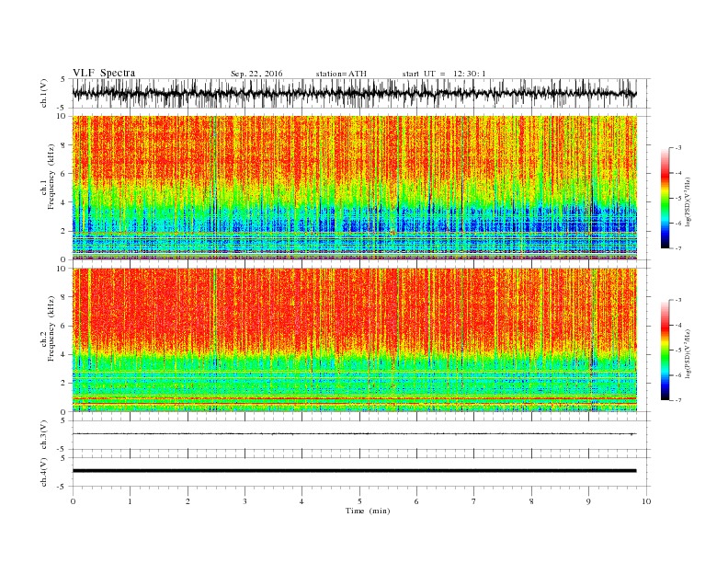The image size is (728, 563).
Task: Click the "8" kHz tick on ch.1 frequency axis
Action: point(64,145)
